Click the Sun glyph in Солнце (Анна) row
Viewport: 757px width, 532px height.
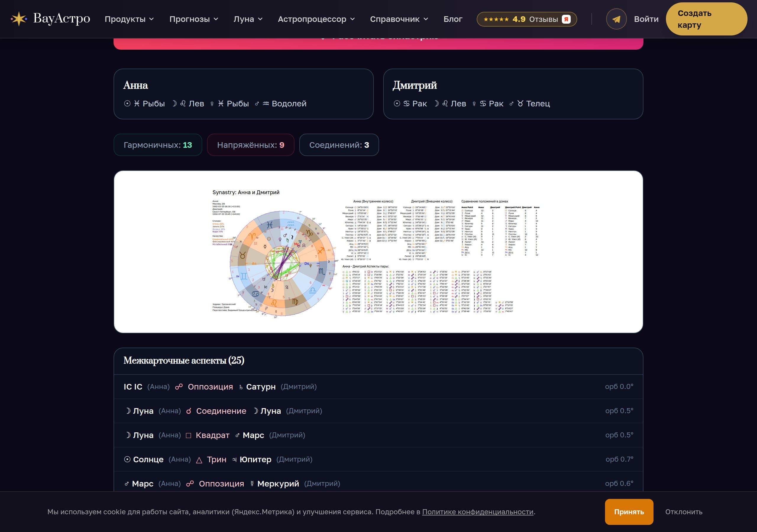coord(127,459)
